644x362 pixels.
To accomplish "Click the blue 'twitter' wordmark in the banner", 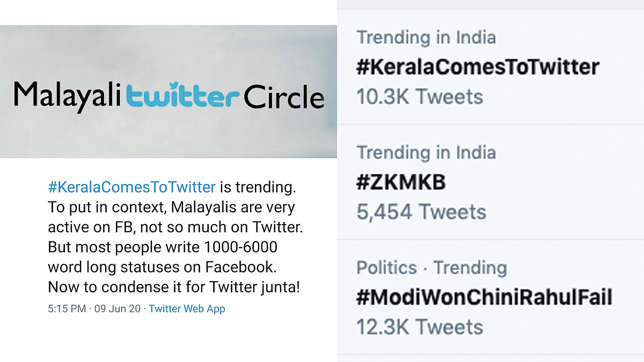I will tap(182, 98).
